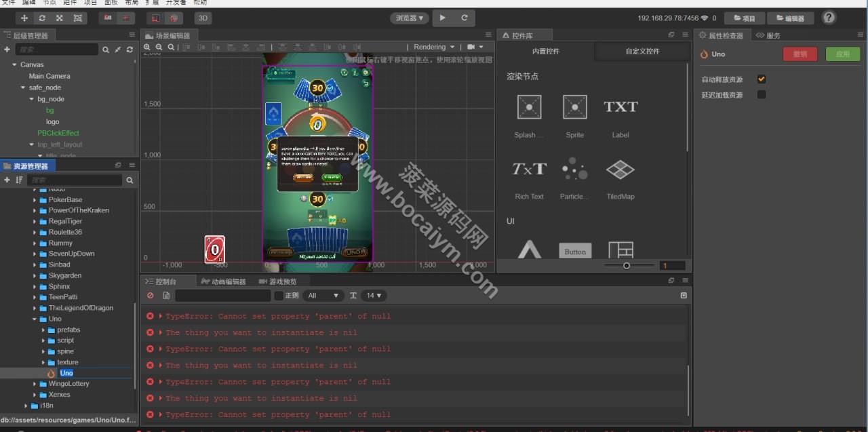Play preview of the scene
Screen dimensions: 868x432
click(x=443, y=18)
